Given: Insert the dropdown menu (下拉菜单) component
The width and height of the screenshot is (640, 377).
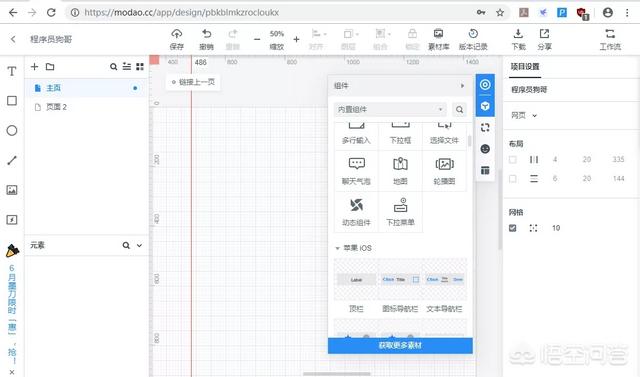Looking at the screenshot, I should 400,212.
